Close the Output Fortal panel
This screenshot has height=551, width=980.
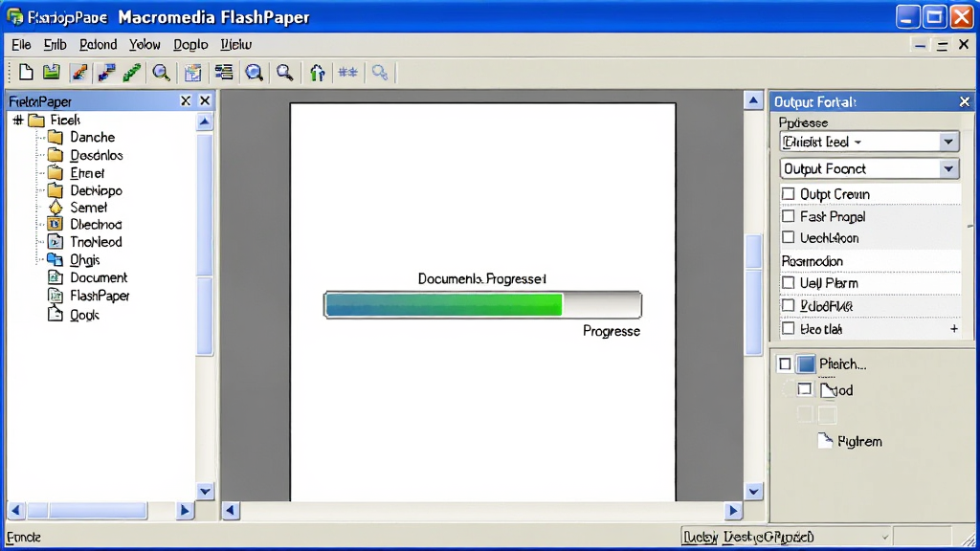(x=965, y=101)
